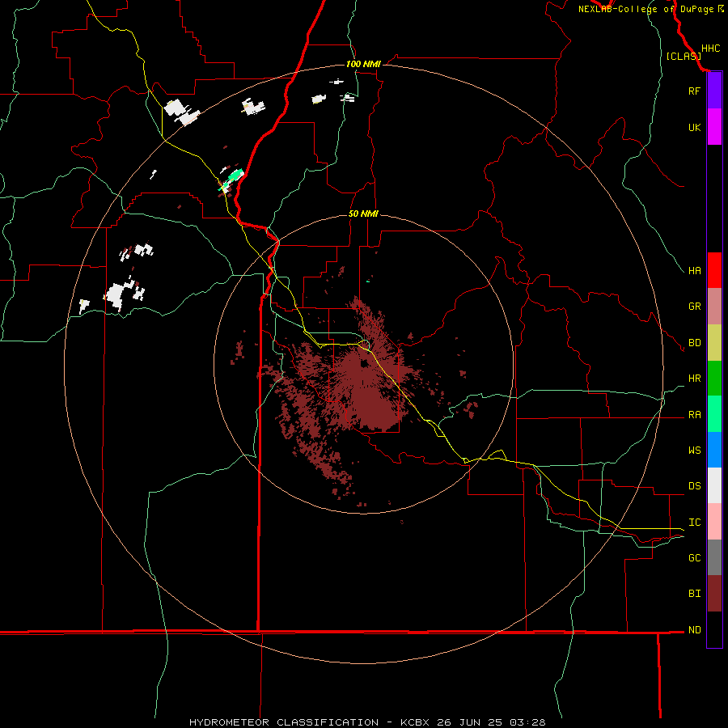
Task: Click the "BI" legend label
Action: click(694, 594)
